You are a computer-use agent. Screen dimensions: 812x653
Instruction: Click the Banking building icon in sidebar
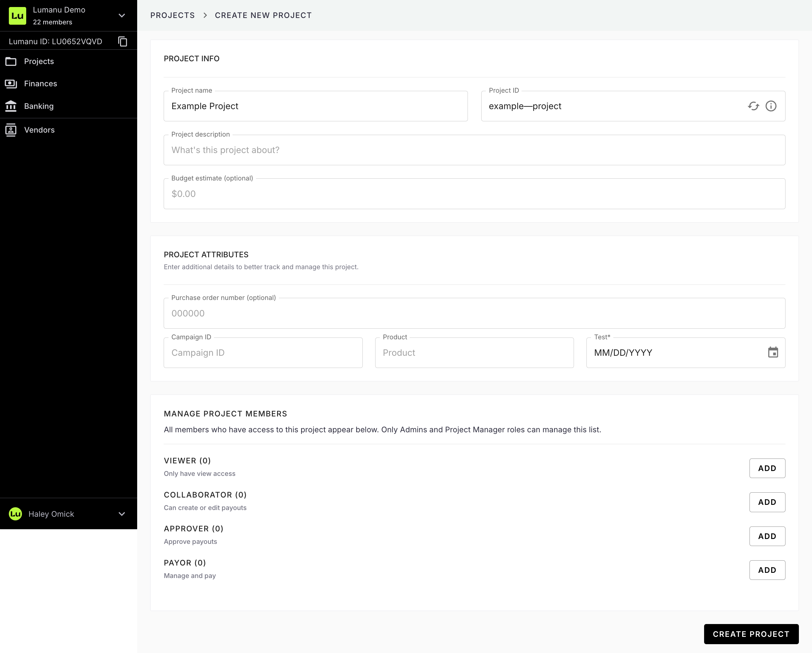click(11, 106)
